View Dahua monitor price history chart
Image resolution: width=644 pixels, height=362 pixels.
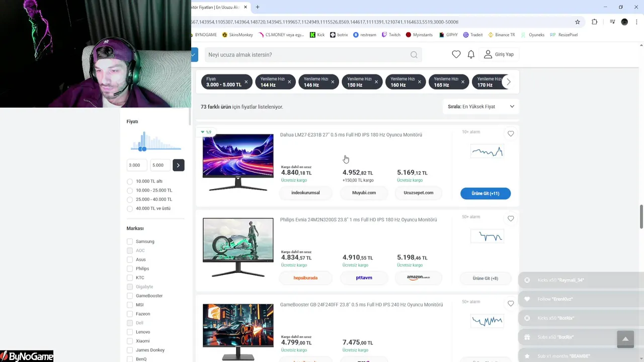[487, 151]
